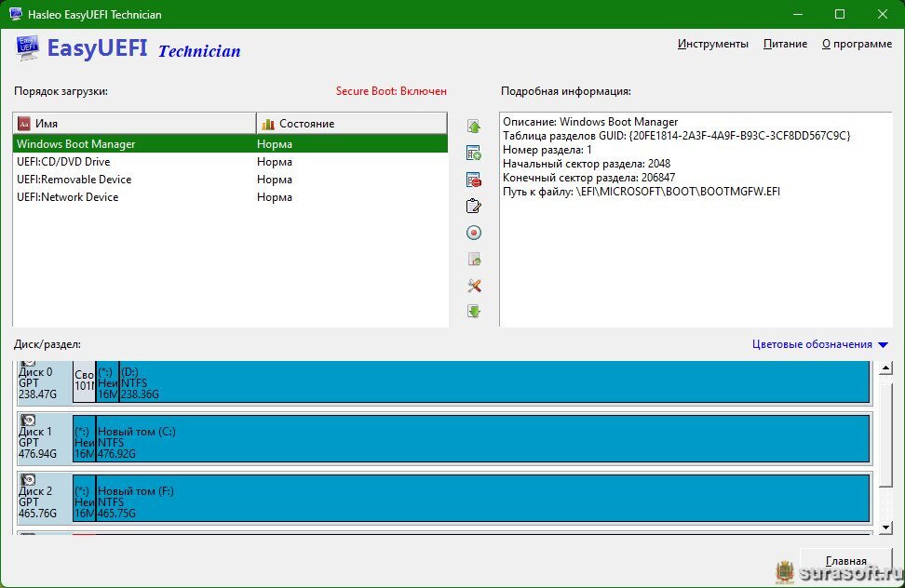This screenshot has width=905, height=588.
Task: Select UEFI:CD/DVD Drive entry
Action: 230,162
